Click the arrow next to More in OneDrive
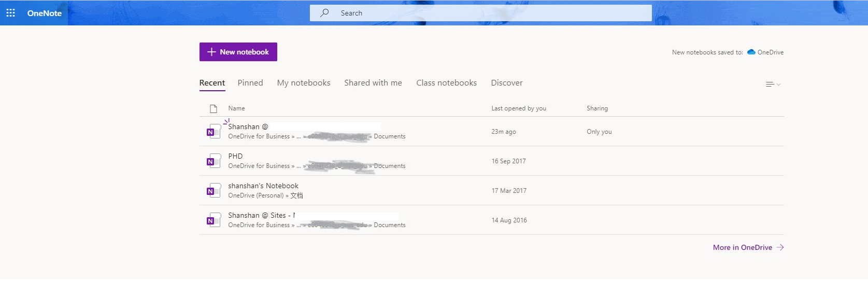The width and height of the screenshot is (868, 281). 780,247
